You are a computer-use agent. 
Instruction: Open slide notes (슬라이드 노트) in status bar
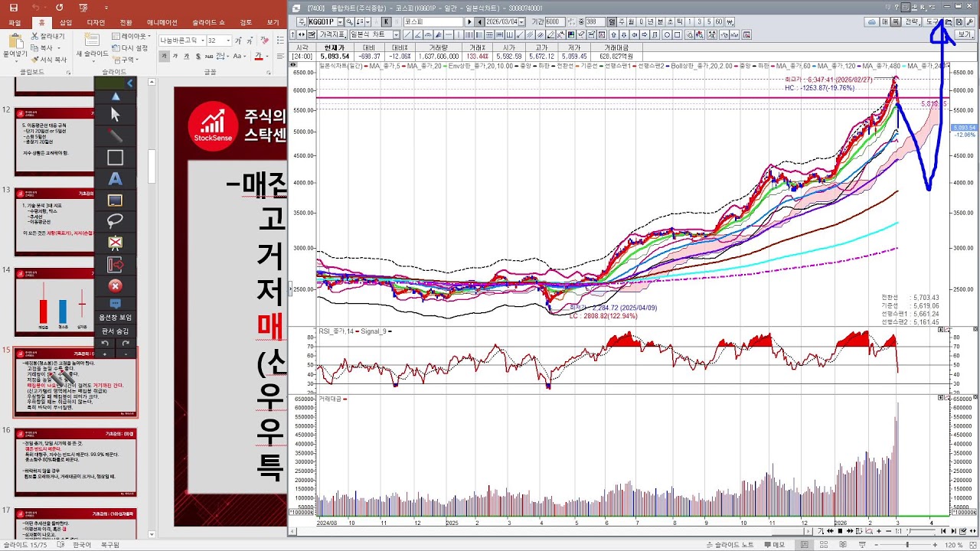click(x=729, y=545)
